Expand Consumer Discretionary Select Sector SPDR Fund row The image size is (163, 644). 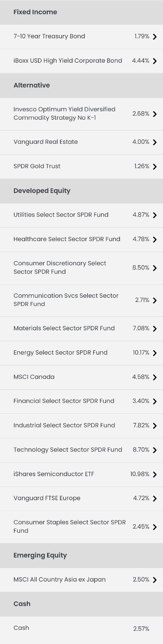pos(81,268)
